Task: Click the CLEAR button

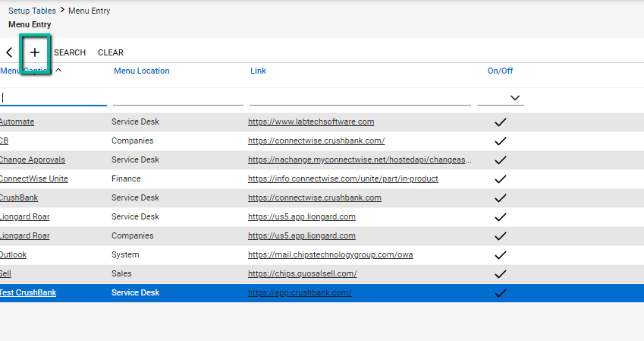Action: coord(111,52)
